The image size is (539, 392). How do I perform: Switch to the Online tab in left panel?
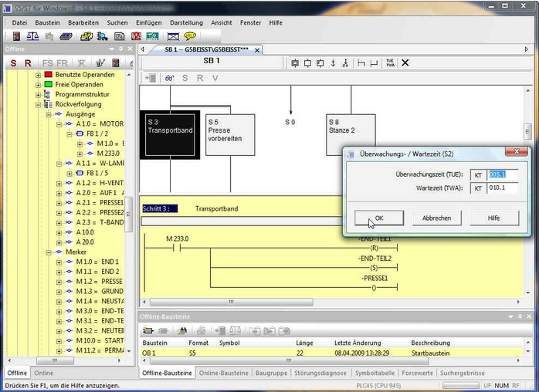44,373
